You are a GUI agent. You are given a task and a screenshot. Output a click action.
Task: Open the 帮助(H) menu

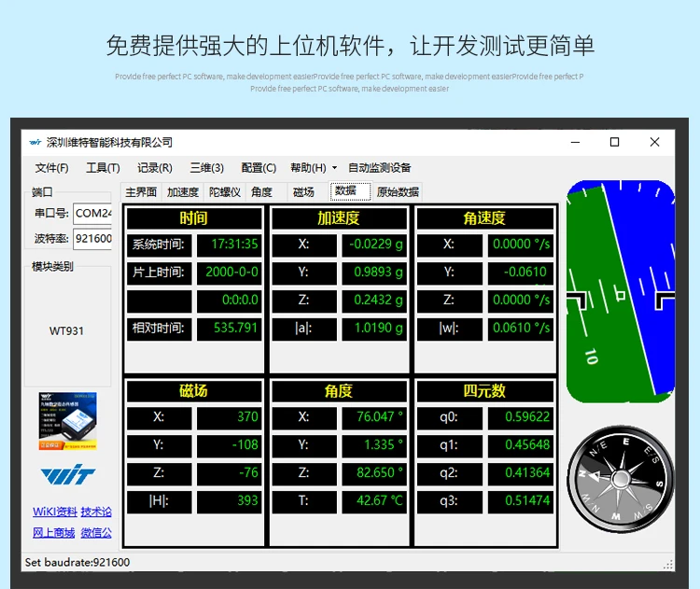[x=308, y=168]
